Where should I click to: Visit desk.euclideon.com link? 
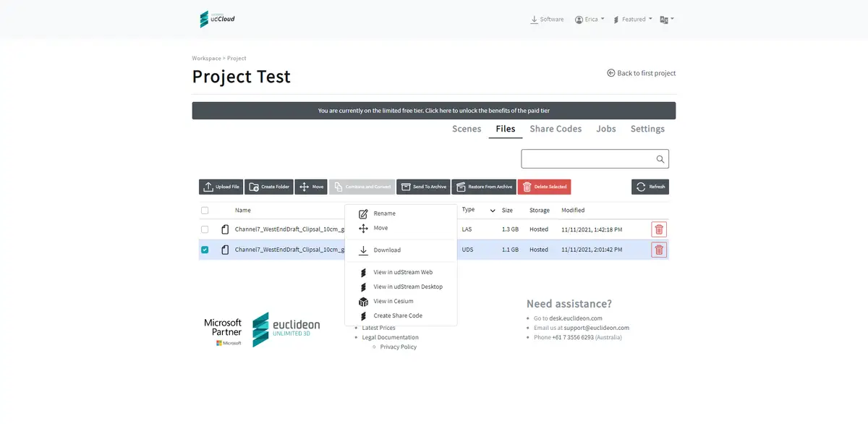click(x=576, y=318)
